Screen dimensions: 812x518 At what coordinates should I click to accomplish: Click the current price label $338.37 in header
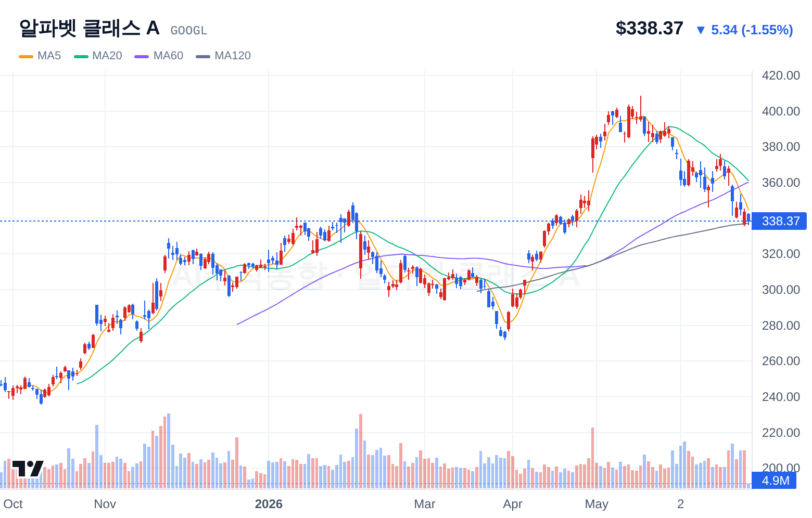tap(649, 28)
